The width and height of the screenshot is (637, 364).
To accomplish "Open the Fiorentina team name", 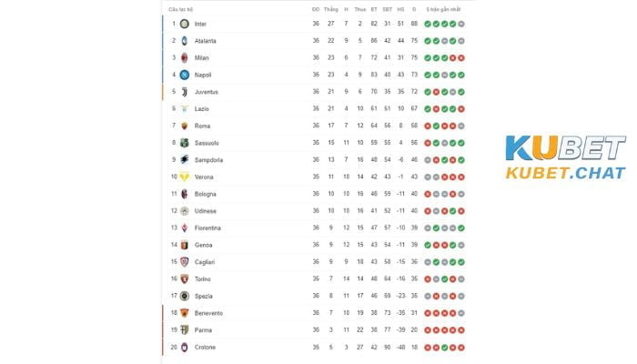I will [207, 227].
